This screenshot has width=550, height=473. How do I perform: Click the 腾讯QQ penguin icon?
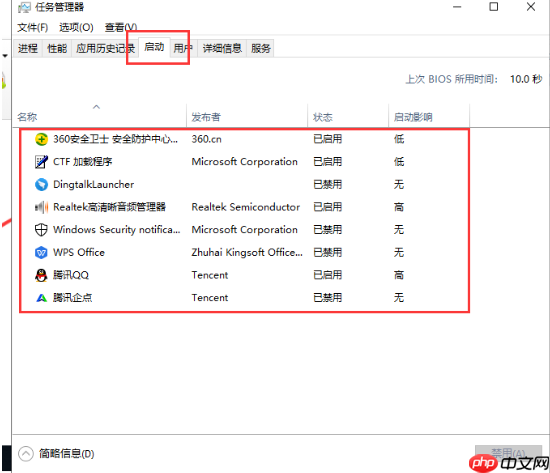pos(41,275)
